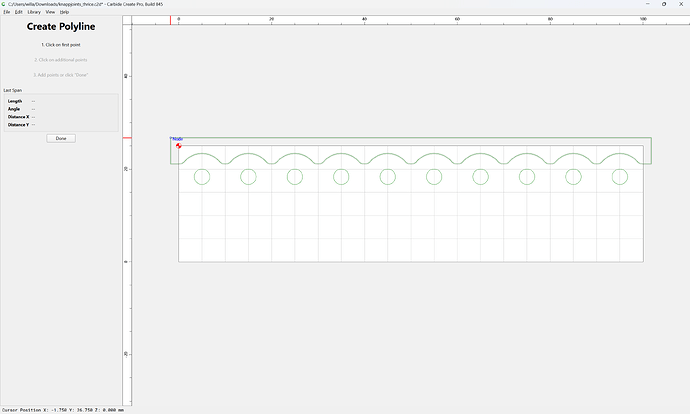This screenshot has height=414, width=690.
Task: Click the Cursor Position readout in the status bar
Action: click(x=63, y=410)
